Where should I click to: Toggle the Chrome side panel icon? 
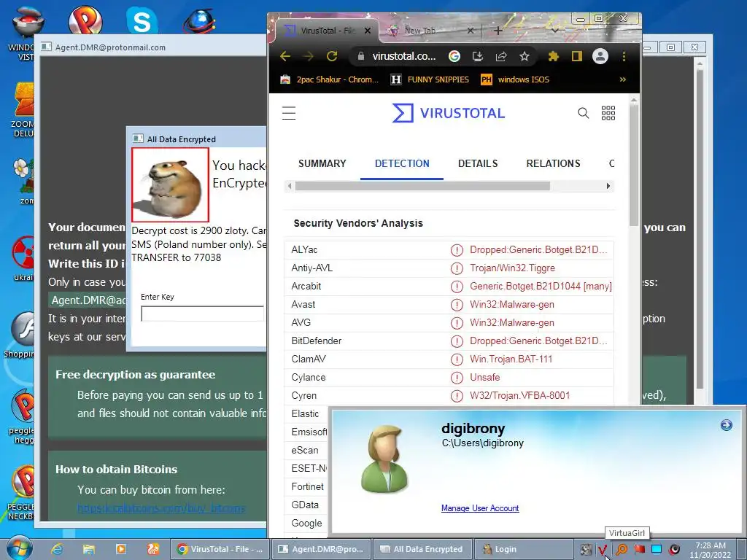[x=577, y=56]
